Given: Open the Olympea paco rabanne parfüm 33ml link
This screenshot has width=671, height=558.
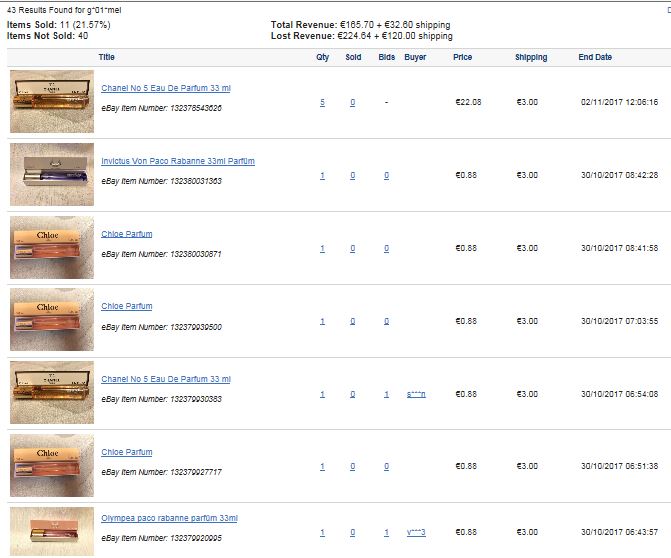Looking at the screenshot, I should [169, 518].
